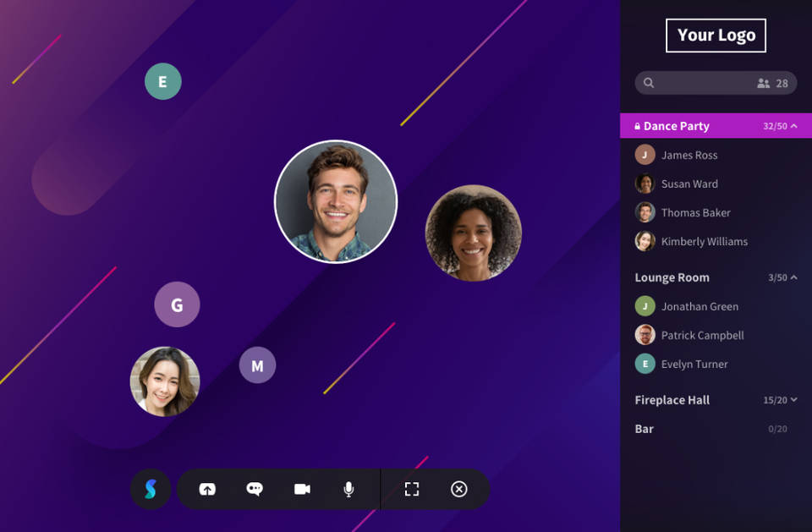Click the Your Logo box
This screenshot has height=532, width=812.
(x=716, y=36)
